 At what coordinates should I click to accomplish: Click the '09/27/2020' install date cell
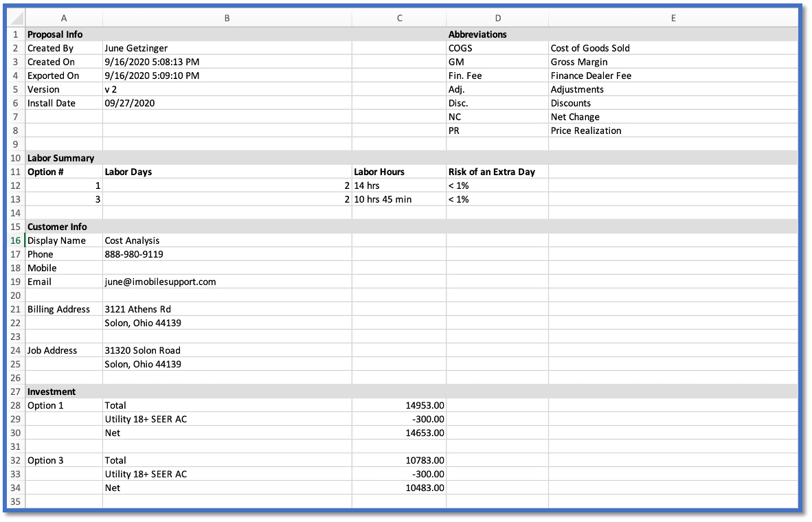pyautogui.click(x=227, y=103)
